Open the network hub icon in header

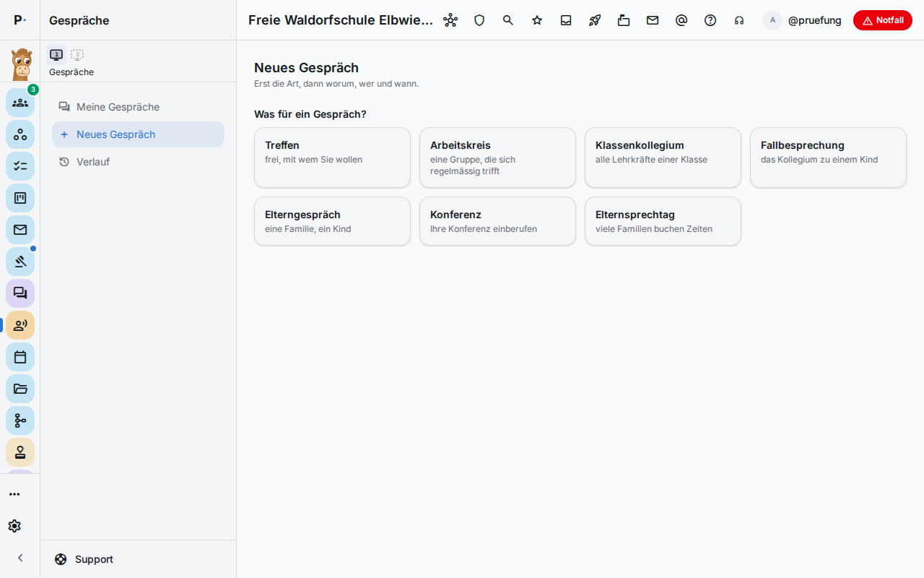click(x=450, y=20)
